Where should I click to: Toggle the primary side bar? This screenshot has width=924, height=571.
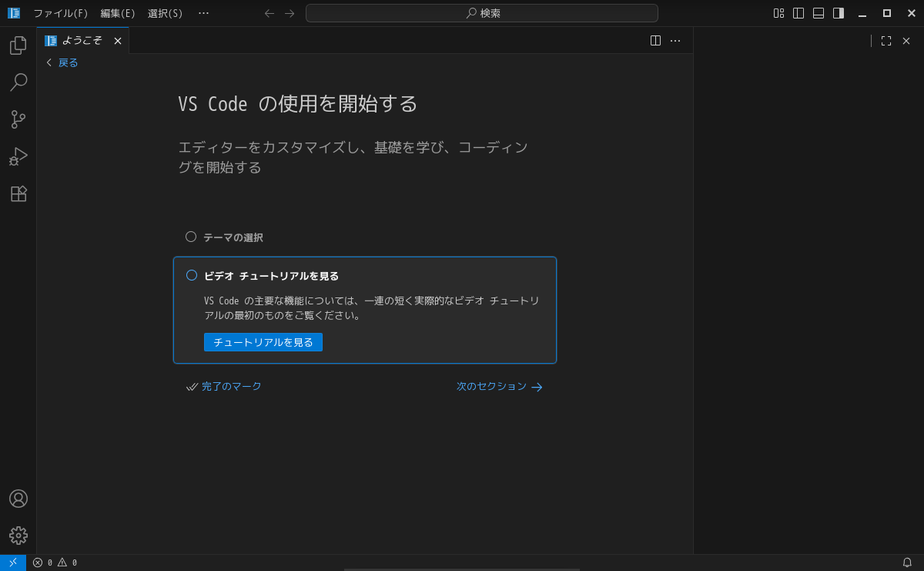tap(798, 13)
